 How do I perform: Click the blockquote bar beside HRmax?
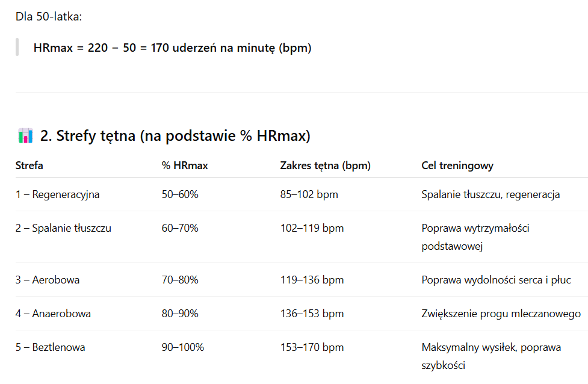tap(17, 48)
